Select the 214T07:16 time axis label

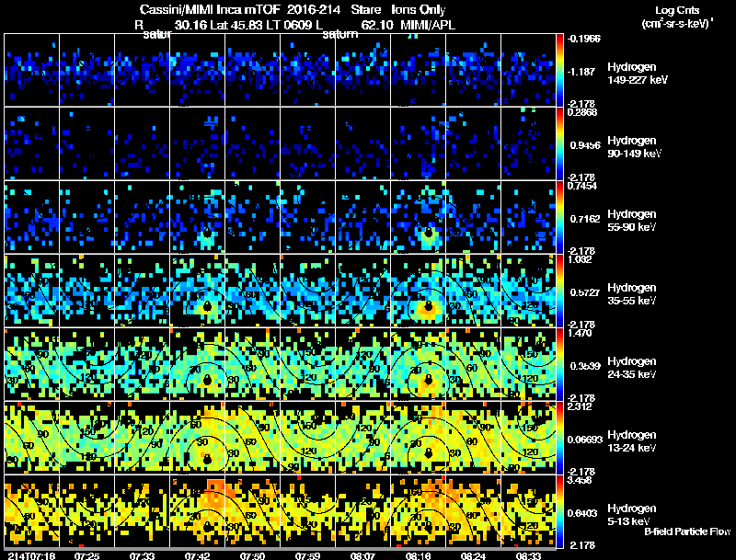(31, 555)
